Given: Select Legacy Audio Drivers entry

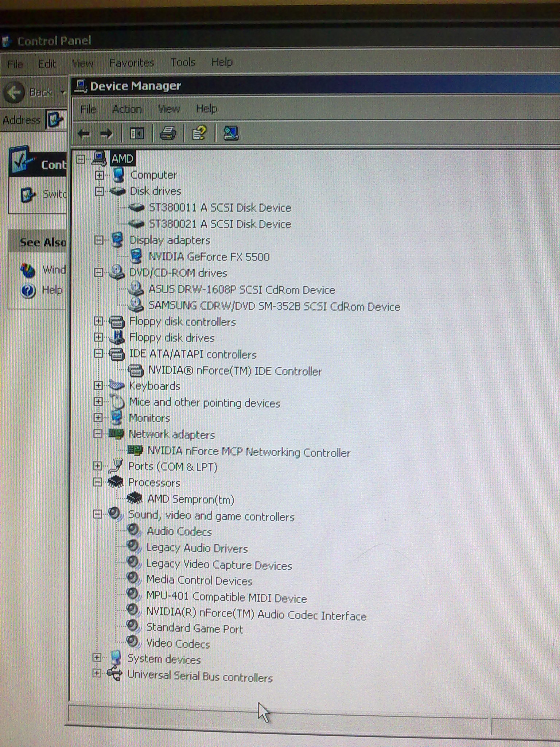Looking at the screenshot, I should pos(197,548).
